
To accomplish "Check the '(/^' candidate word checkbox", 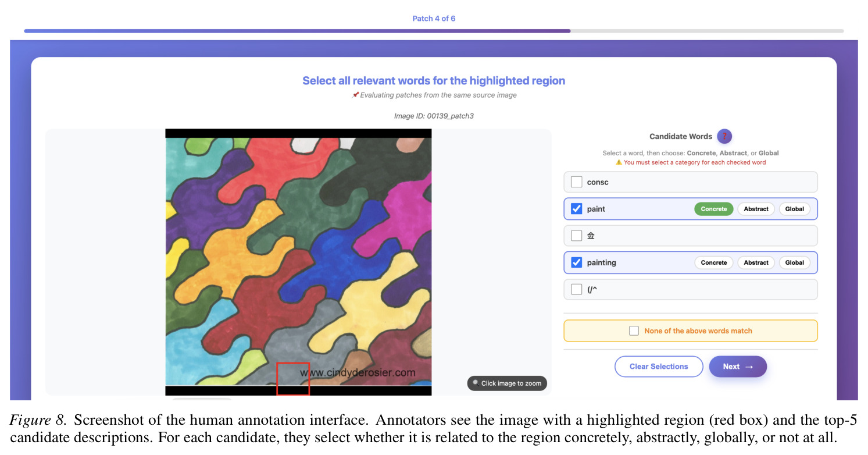I will [x=576, y=289].
